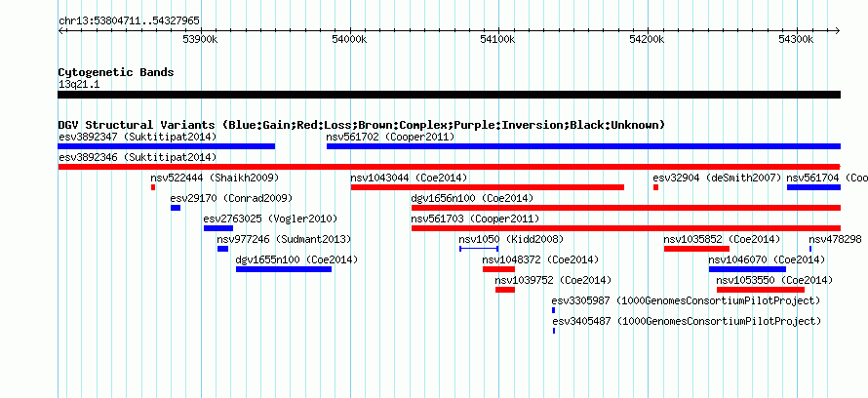Click the 13q21.1 cytogenetic band bar
868x398 pixels.
point(449,95)
